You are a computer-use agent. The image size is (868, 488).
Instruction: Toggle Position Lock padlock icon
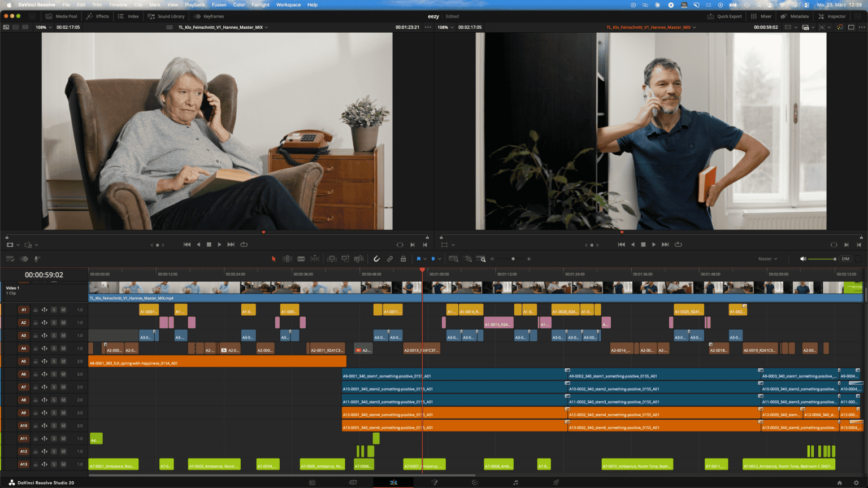[403, 259]
